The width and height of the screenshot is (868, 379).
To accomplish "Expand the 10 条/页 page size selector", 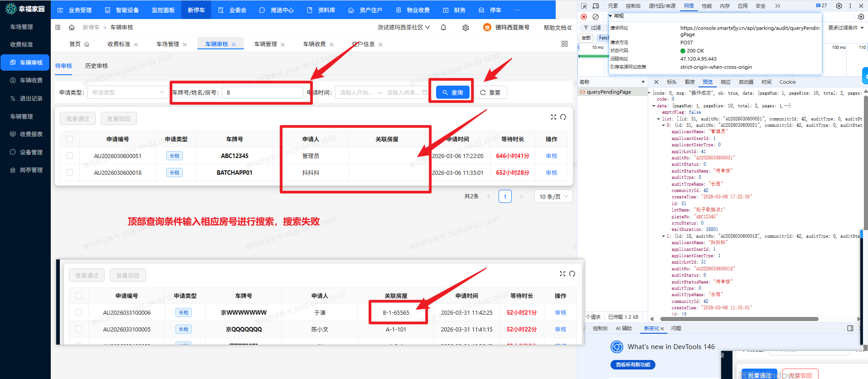I will tap(553, 197).
